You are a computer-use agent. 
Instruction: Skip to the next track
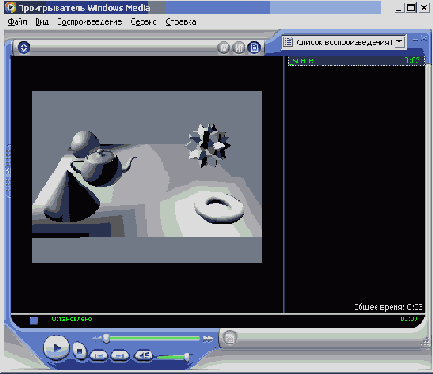120,356
